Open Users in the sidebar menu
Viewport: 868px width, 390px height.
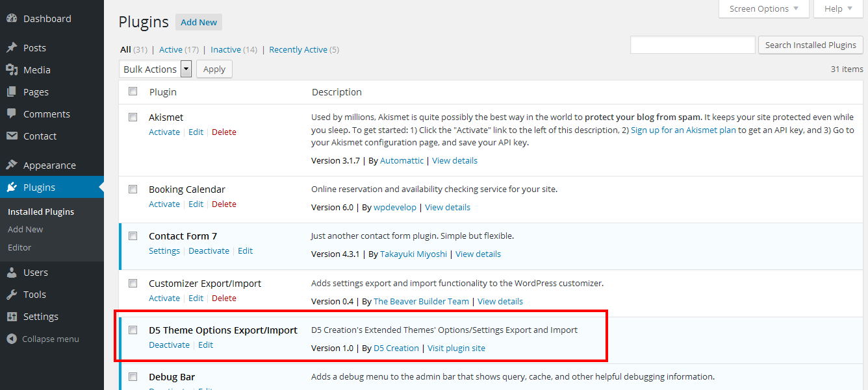(36, 272)
